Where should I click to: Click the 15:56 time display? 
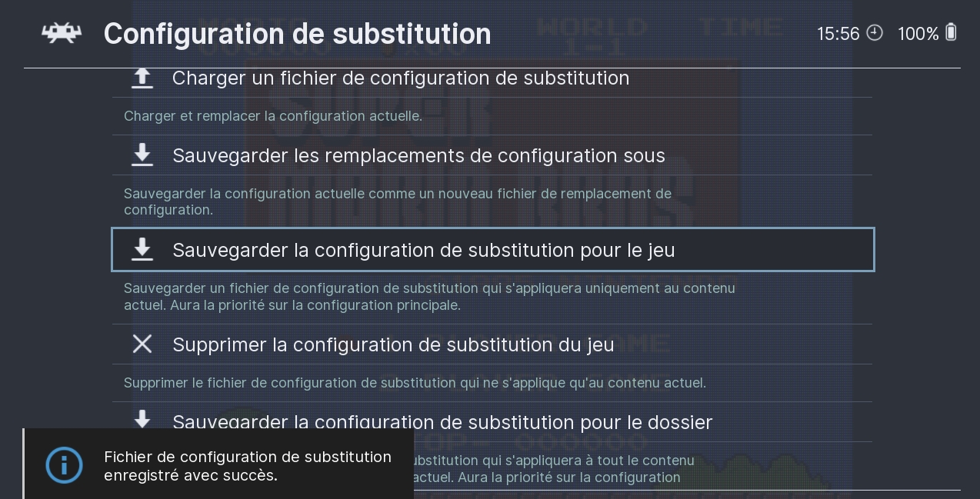point(838,34)
